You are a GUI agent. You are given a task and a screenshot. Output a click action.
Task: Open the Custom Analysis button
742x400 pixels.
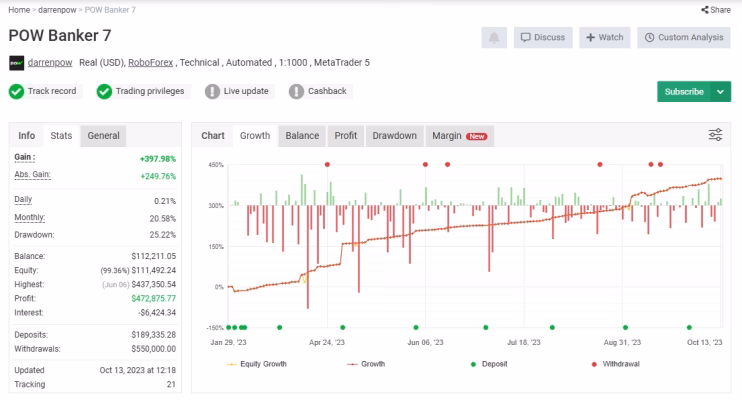pyautogui.click(x=684, y=37)
